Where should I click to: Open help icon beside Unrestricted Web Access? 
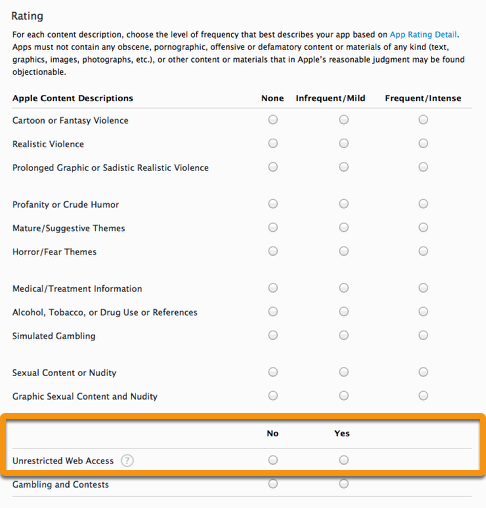[127, 461]
